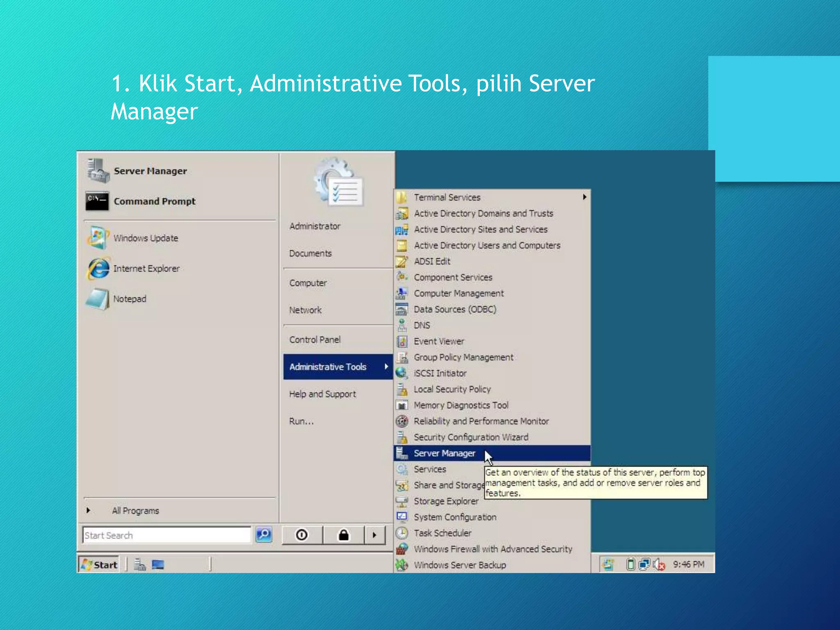Open Documents from the Start menu

(310, 253)
